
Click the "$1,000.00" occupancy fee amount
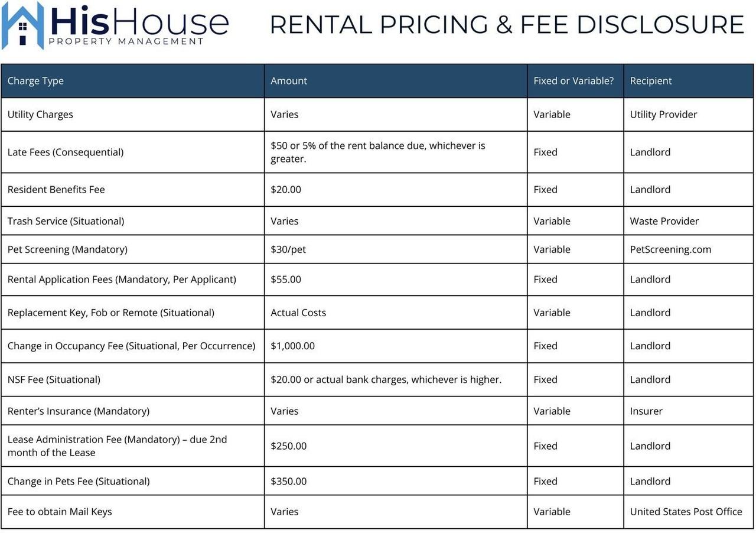292,346
